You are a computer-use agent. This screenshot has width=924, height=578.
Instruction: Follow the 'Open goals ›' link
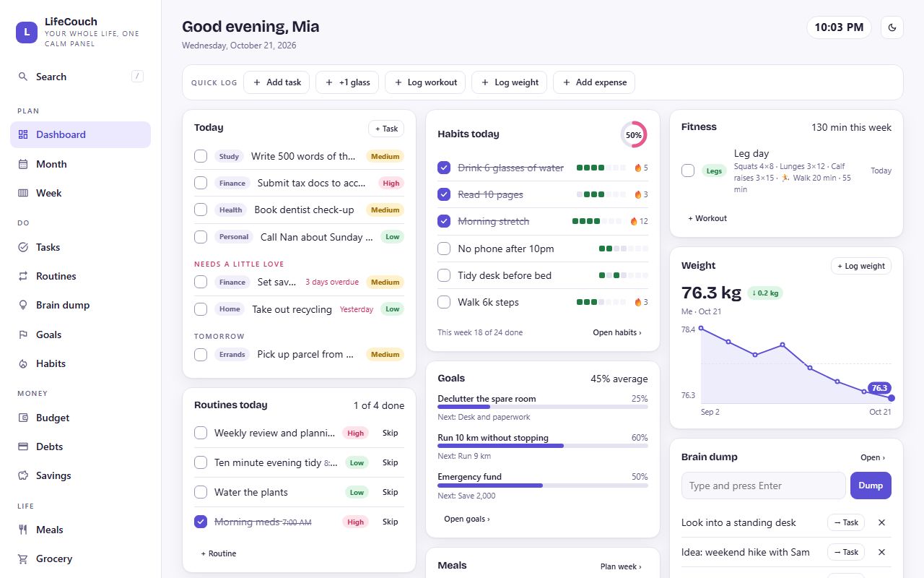(x=467, y=519)
